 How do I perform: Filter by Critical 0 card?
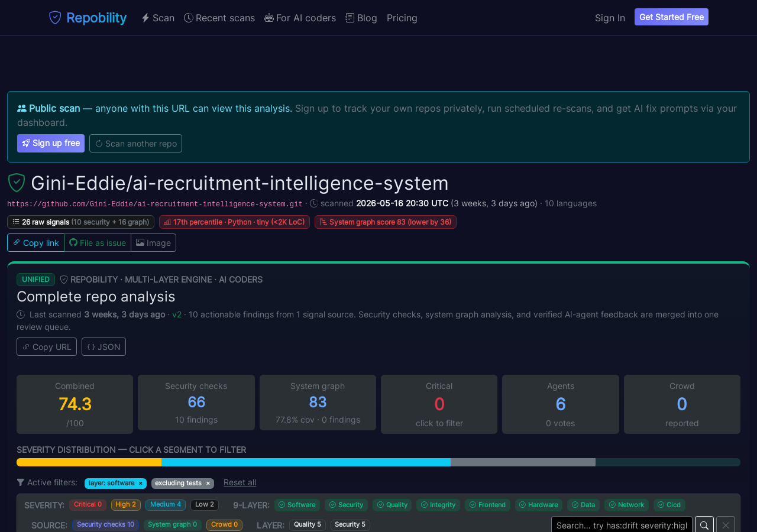pyautogui.click(x=439, y=404)
